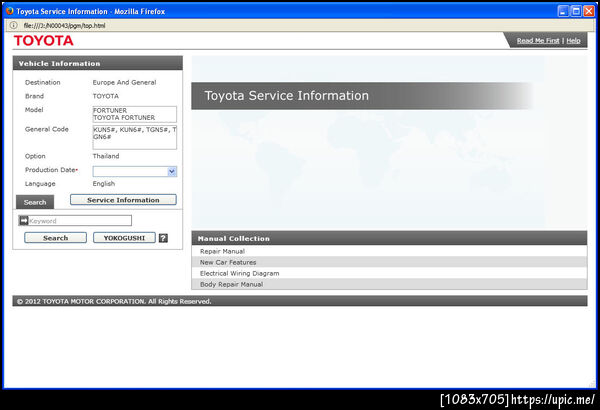Click the General Code box with KUN5#
The height and width of the screenshot is (410, 600).
135,137
